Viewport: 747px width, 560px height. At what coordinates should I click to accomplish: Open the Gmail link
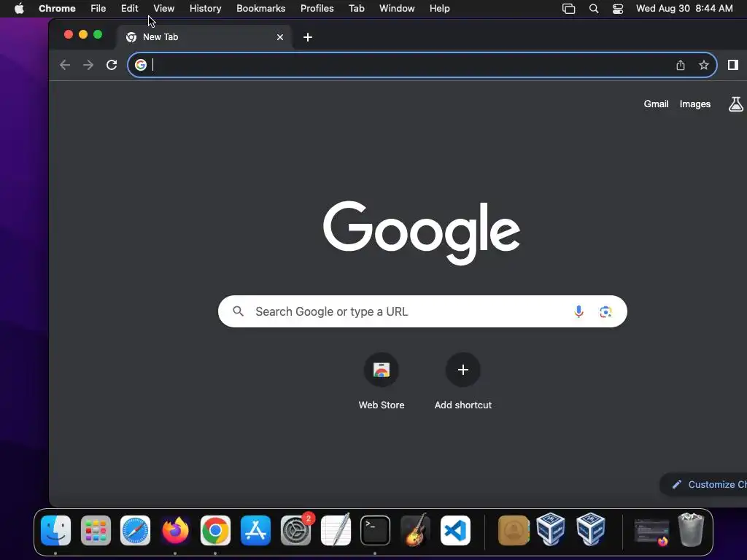(x=656, y=104)
